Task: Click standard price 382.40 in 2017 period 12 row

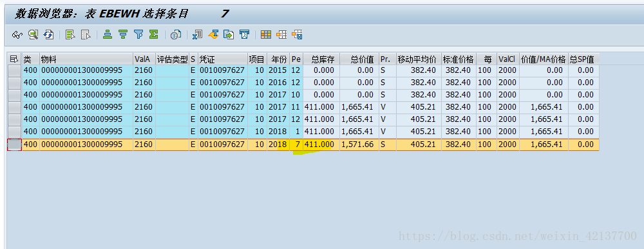Action: pyautogui.click(x=459, y=120)
